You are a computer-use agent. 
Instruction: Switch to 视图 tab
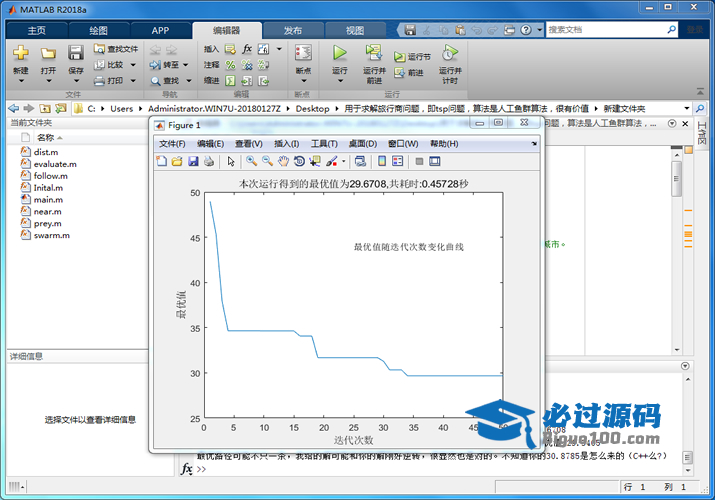pyautogui.click(x=355, y=31)
